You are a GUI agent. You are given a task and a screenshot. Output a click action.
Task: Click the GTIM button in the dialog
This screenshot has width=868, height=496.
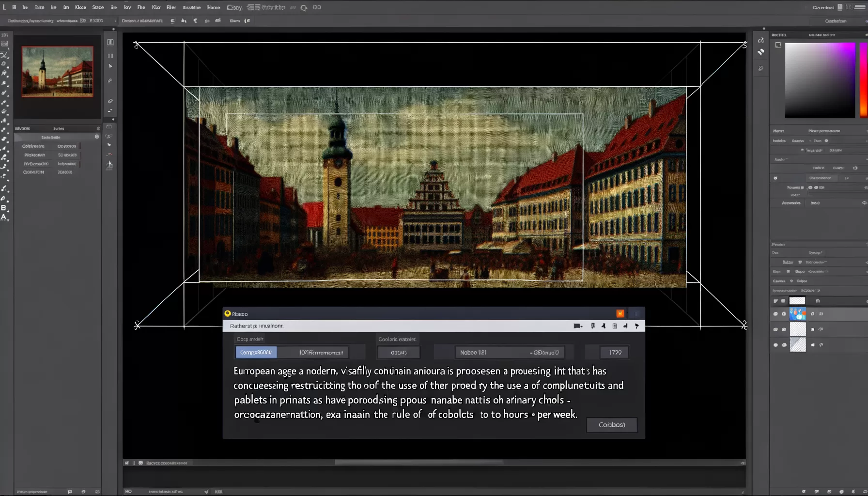399,352
